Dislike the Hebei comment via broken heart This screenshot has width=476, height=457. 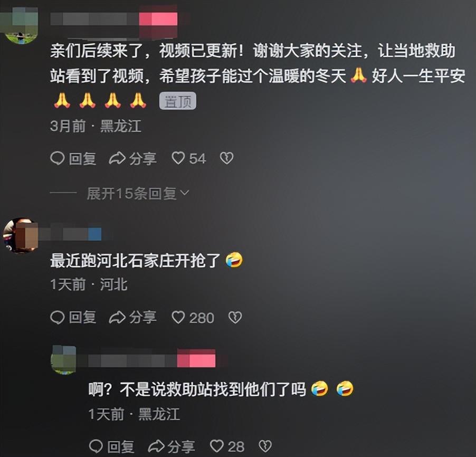point(235,318)
